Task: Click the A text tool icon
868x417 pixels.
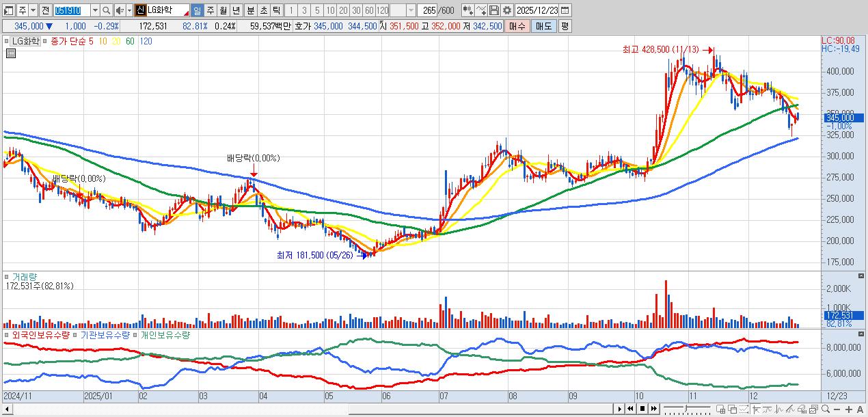Action: pyautogui.click(x=860, y=409)
